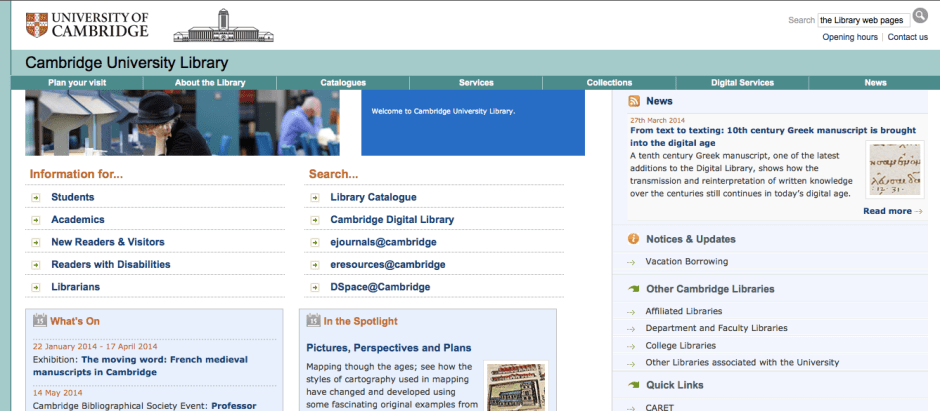Click the reading room banner photo

[x=182, y=123]
